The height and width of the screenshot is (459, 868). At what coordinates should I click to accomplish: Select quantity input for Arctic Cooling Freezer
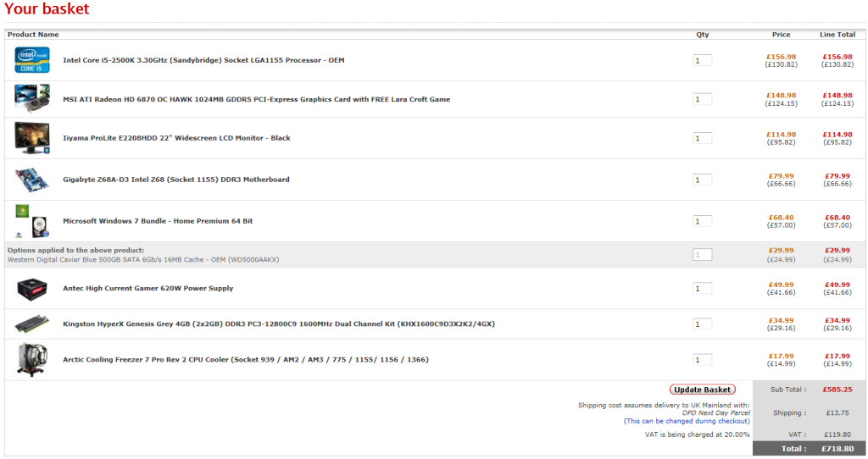point(703,360)
